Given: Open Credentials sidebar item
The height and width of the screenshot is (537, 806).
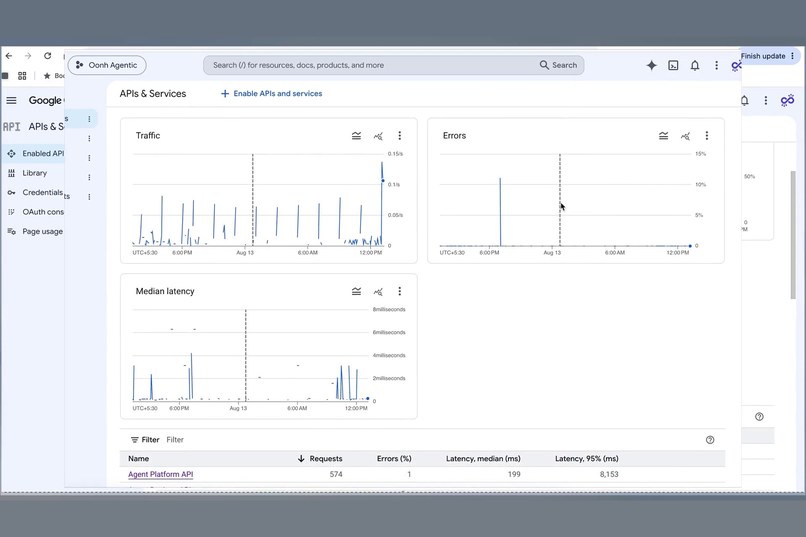Looking at the screenshot, I should click(34, 193).
